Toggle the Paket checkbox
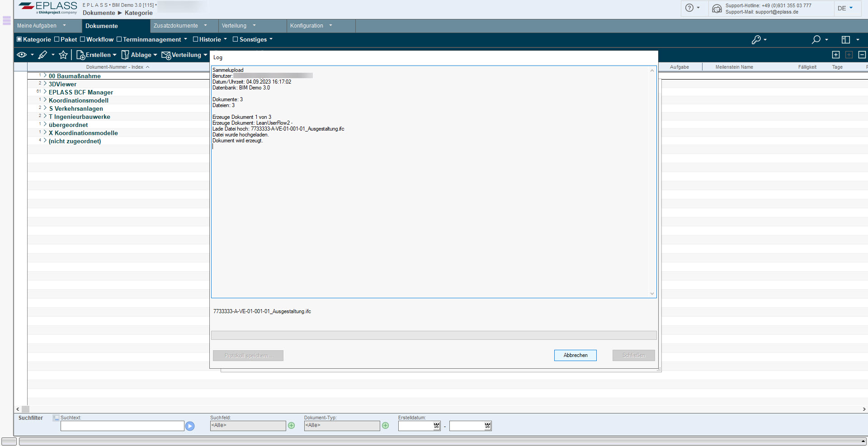This screenshot has height=446, width=868. click(57, 39)
